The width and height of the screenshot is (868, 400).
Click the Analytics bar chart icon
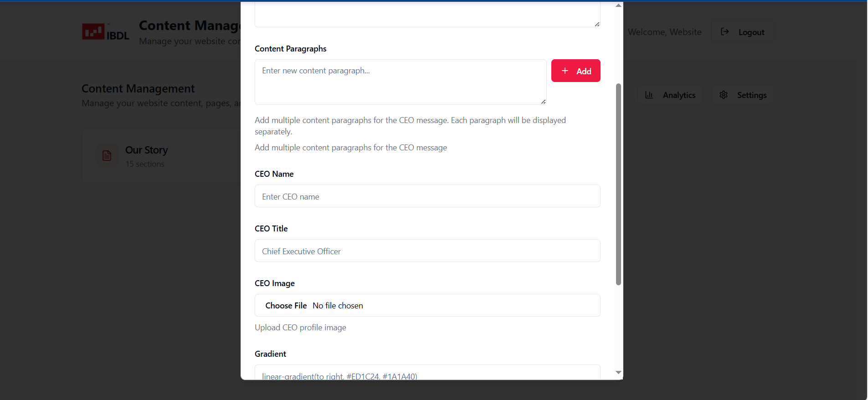tap(649, 95)
